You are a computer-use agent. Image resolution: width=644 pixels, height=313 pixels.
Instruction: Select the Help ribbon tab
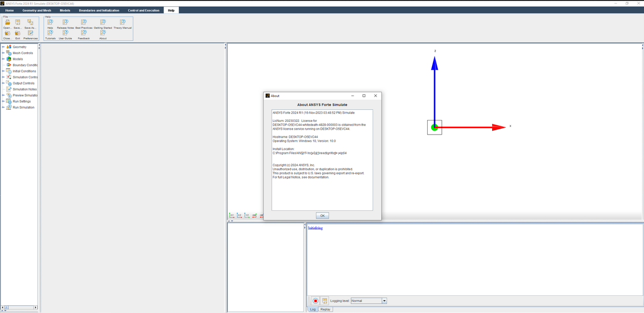171,10
